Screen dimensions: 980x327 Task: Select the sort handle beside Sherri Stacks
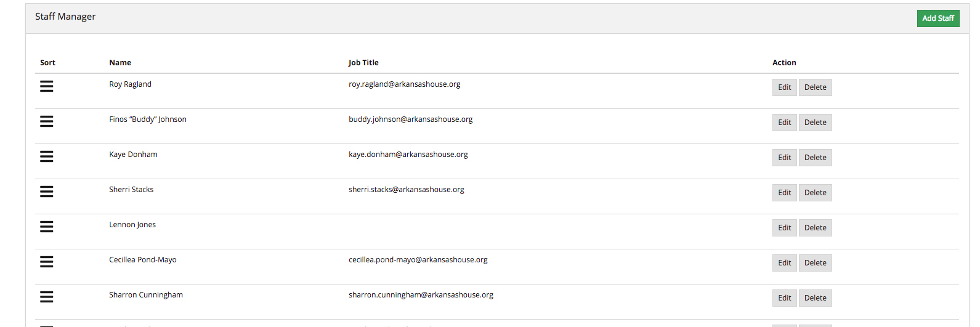click(x=47, y=192)
